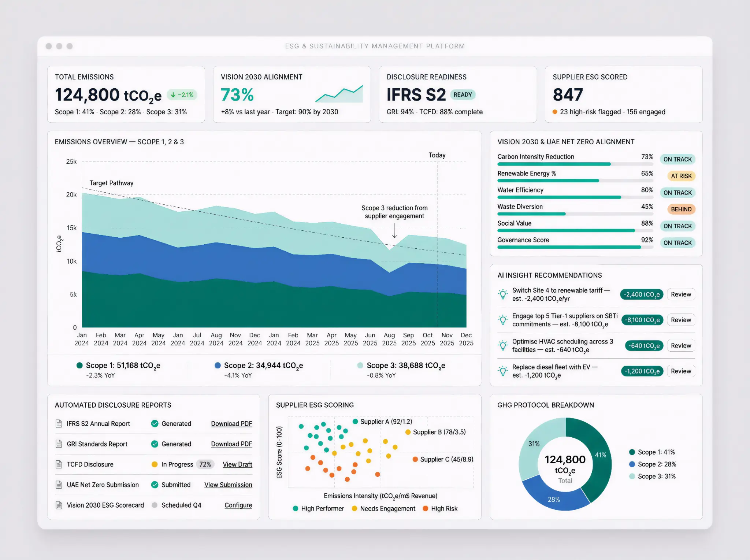
Task: Click the ON TRACK badge for Water Efficiency
Action: [x=677, y=193]
